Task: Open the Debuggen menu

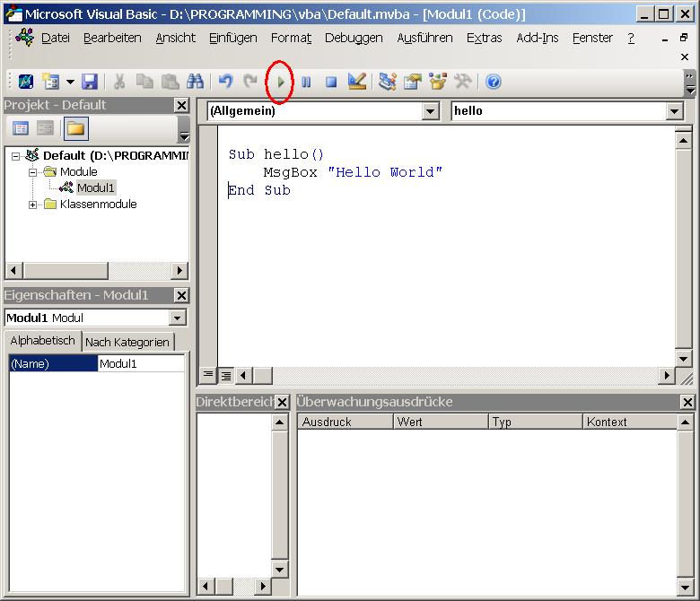Action: pos(354,38)
